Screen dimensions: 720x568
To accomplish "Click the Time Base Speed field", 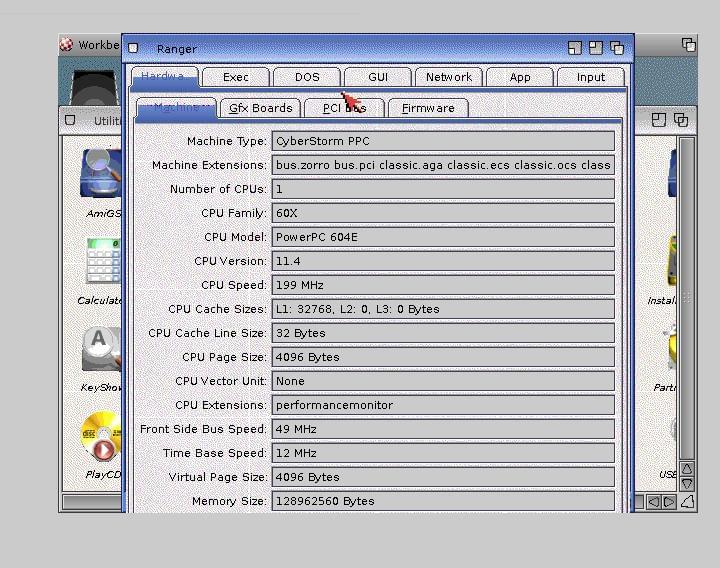I will pos(443,453).
